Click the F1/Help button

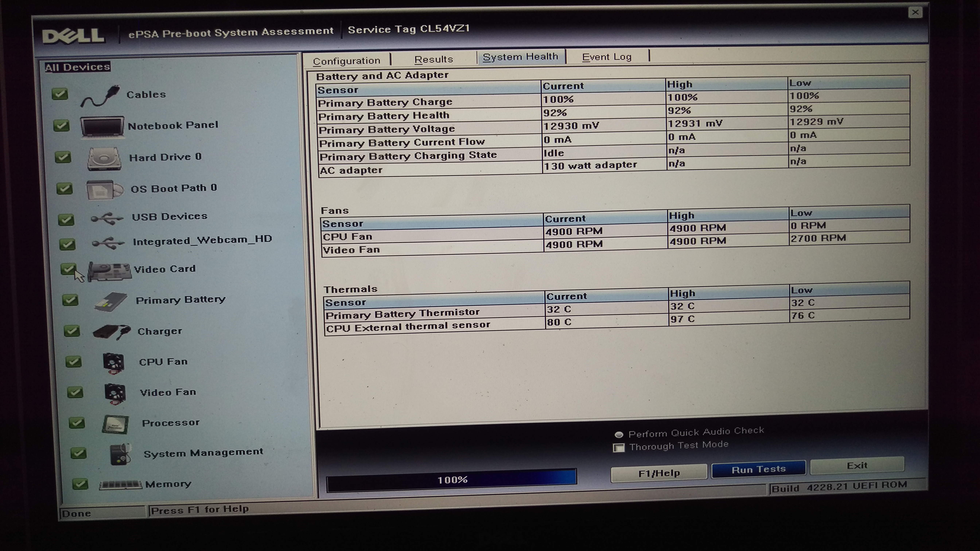659,473
